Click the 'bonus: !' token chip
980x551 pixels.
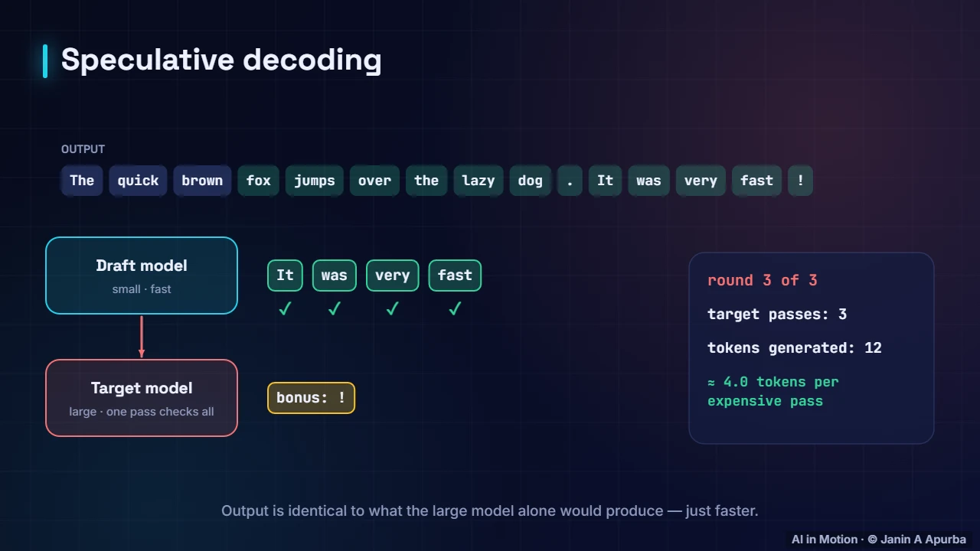click(312, 398)
